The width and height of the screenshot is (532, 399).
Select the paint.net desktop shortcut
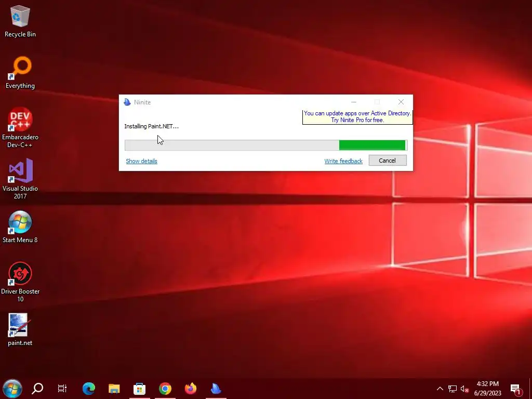coord(20,329)
